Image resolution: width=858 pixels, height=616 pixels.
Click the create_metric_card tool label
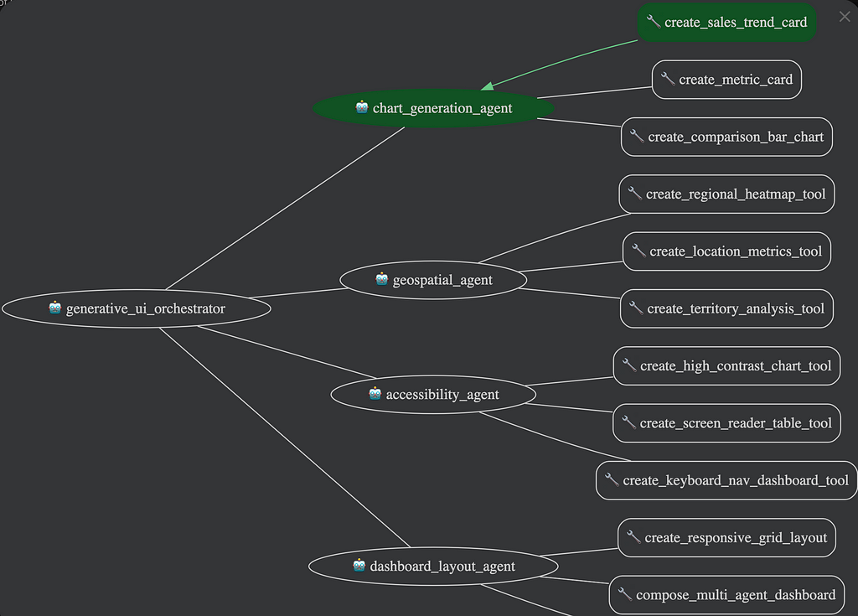pyautogui.click(x=736, y=80)
